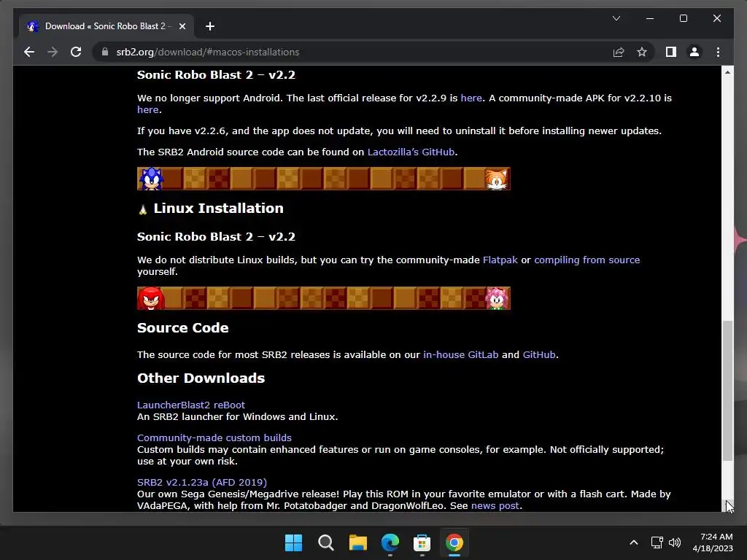Click the Source Code heading
The width and height of the screenshot is (747, 560).
pos(183,328)
